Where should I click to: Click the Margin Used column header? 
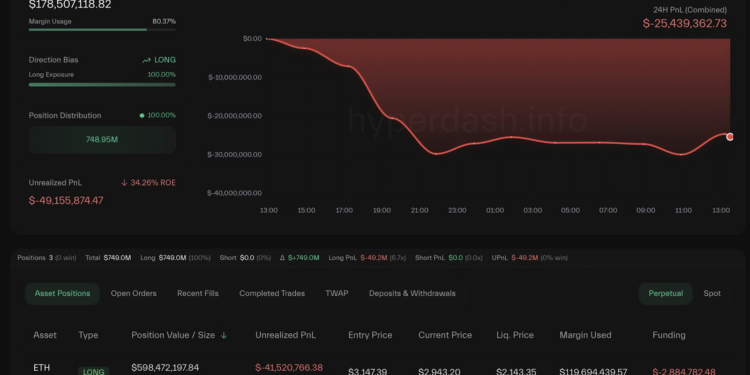point(585,335)
